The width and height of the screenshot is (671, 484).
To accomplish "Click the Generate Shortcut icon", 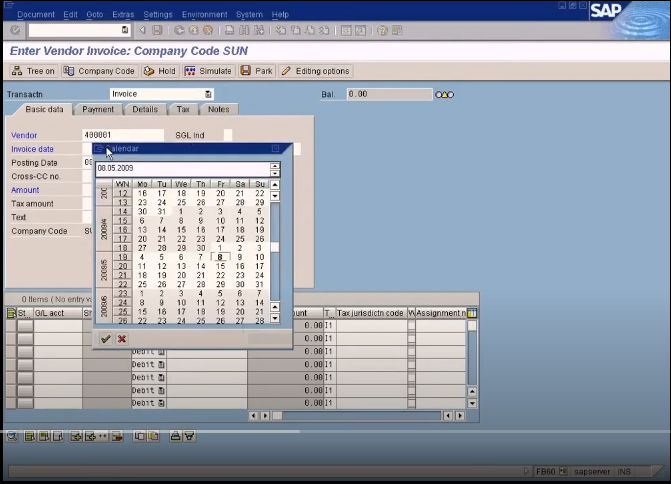I will 360,30.
